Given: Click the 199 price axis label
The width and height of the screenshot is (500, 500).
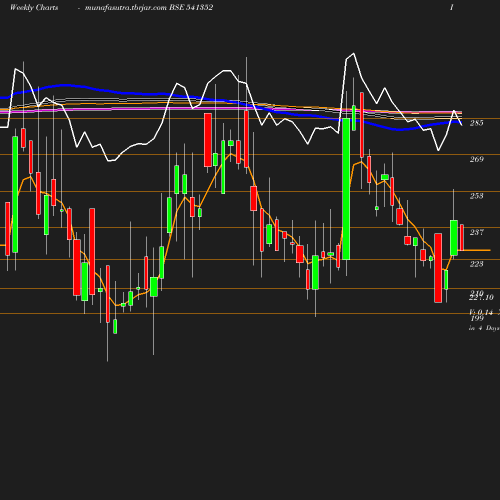Looking at the screenshot, I should 477,318.
